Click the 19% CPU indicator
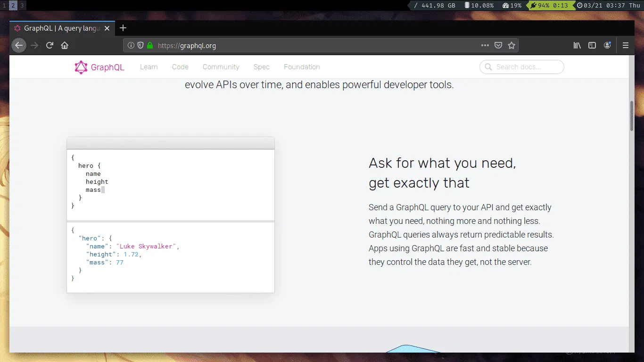The image size is (644, 362). [x=512, y=5]
